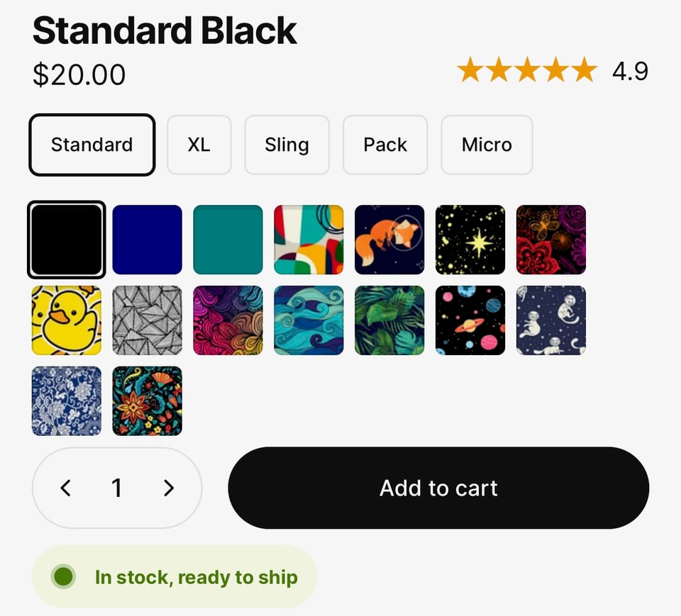Screen dimensions: 681x616
Task: Pick the black and white triangles pattern
Action: [x=147, y=321]
